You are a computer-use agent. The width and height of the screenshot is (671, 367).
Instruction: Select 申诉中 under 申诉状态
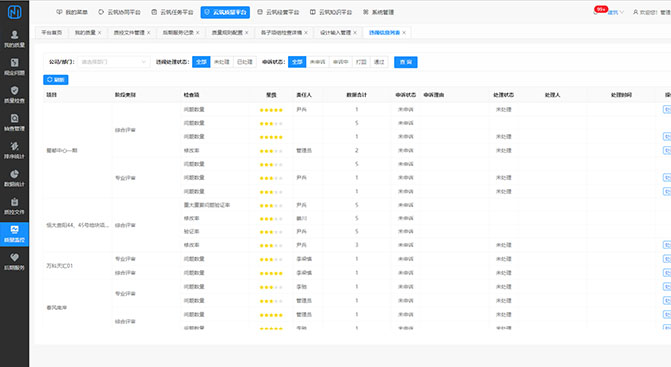pos(341,62)
